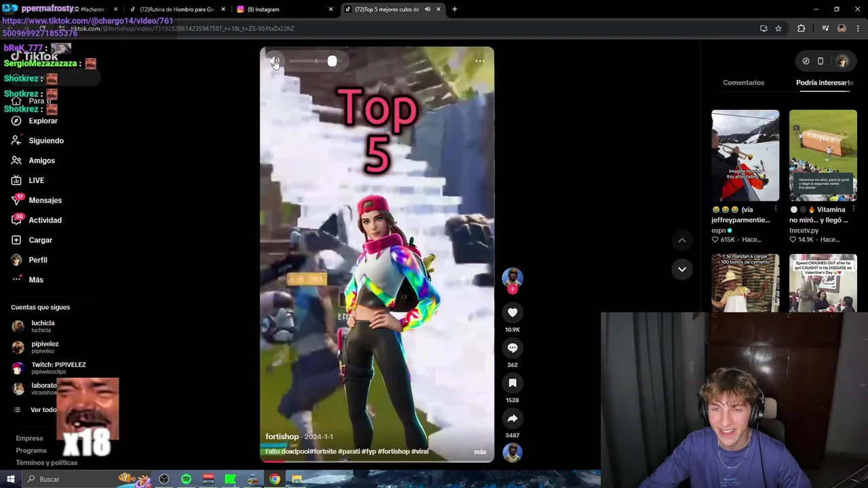The image size is (868, 488).
Task: Open Chrome extensions puzzle icon
Action: [x=802, y=28]
